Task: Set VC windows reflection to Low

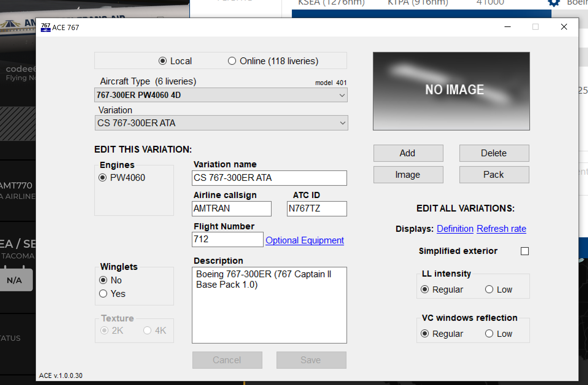Action: (x=489, y=334)
